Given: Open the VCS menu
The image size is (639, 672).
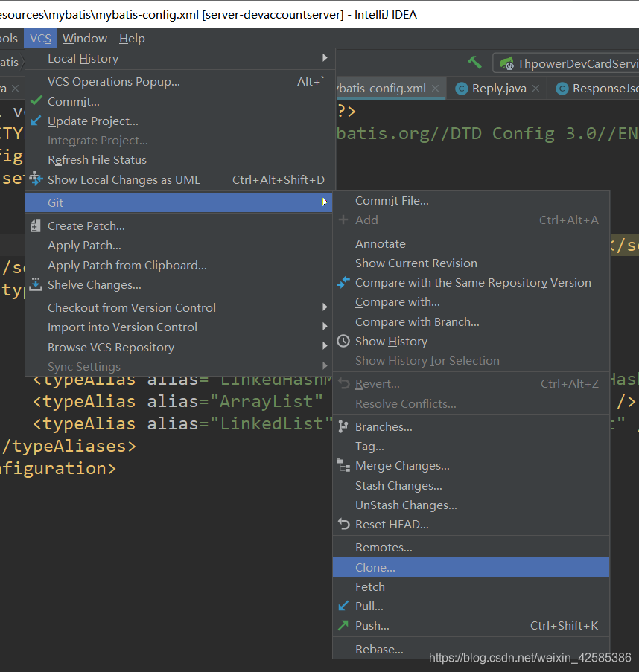Looking at the screenshot, I should coord(40,39).
